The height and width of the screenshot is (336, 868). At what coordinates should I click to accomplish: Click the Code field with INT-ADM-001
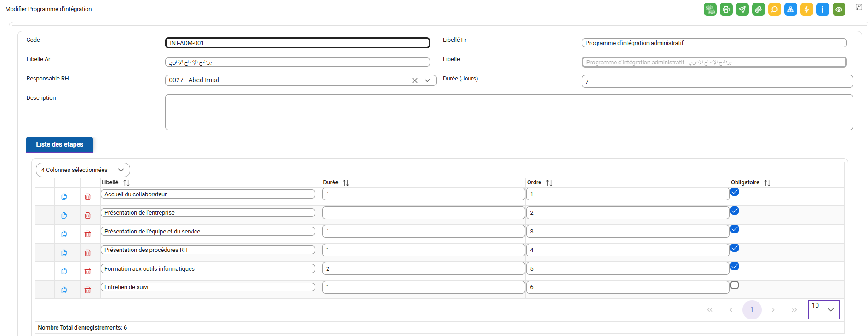coord(298,43)
